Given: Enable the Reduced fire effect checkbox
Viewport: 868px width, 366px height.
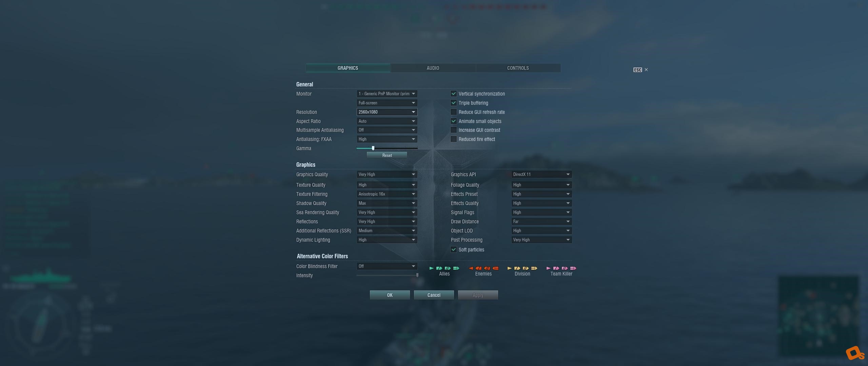Looking at the screenshot, I should [454, 139].
